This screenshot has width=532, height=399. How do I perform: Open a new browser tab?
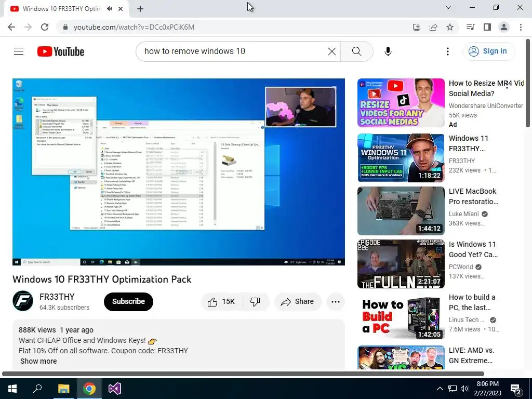(x=140, y=9)
